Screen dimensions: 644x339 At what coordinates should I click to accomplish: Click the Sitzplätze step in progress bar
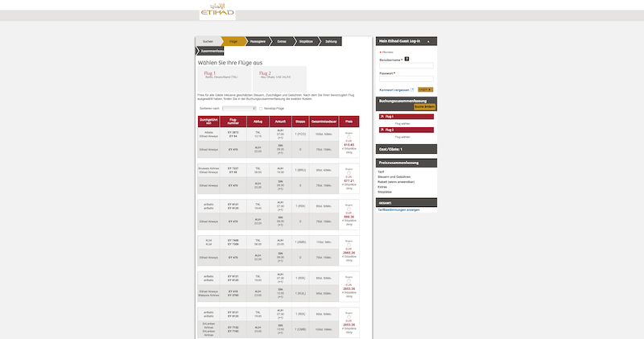click(x=306, y=42)
